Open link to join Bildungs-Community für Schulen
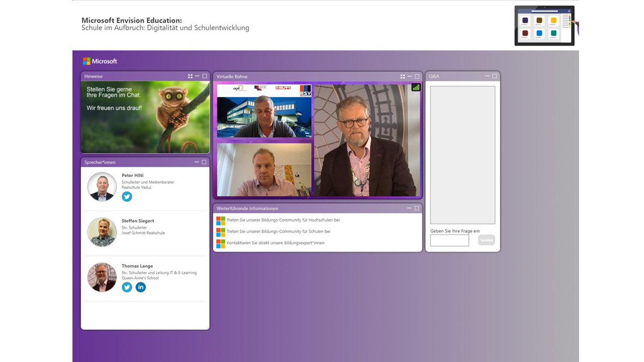 coord(279,232)
